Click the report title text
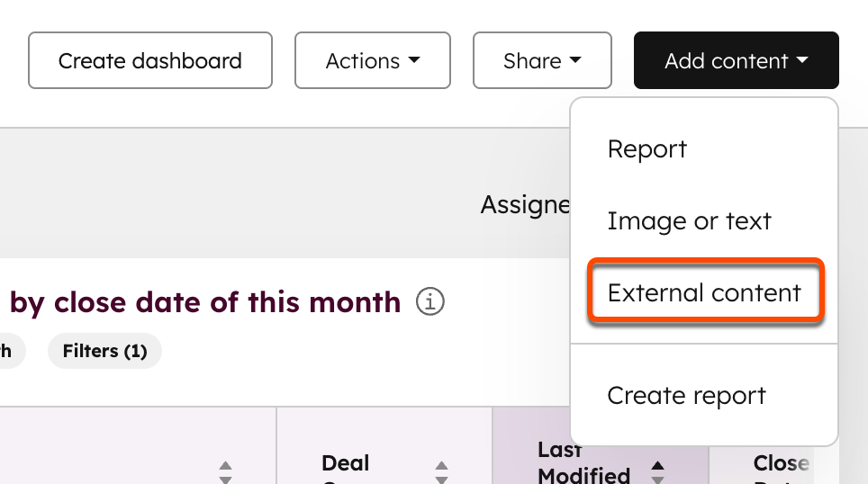 pyautogui.click(x=204, y=302)
